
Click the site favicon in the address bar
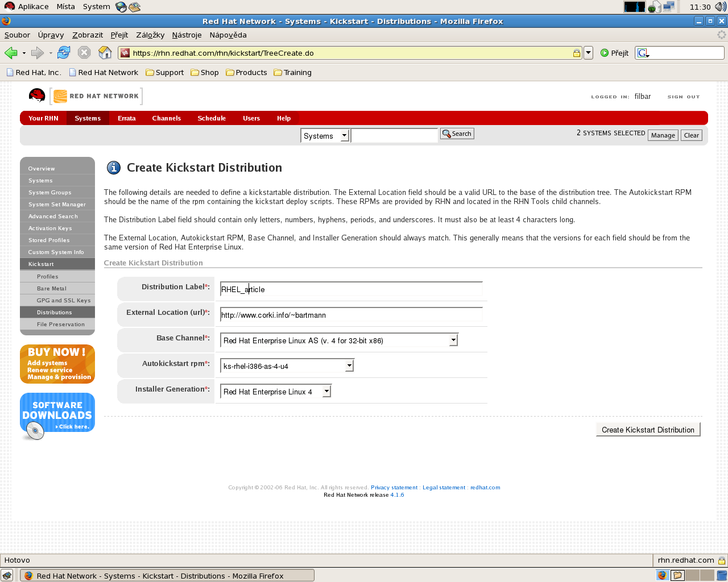point(125,53)
